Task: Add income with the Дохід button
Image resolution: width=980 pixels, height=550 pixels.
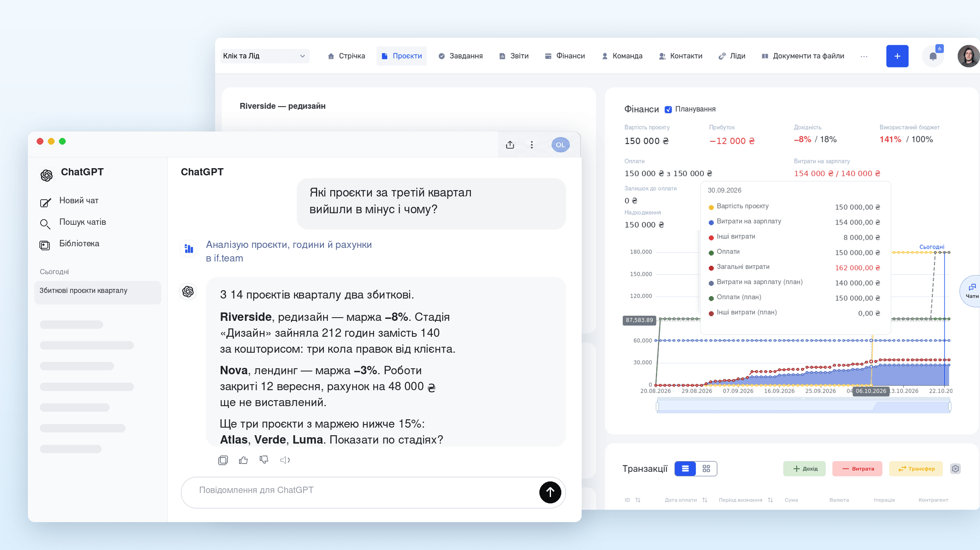Action: tap(805, 469)
